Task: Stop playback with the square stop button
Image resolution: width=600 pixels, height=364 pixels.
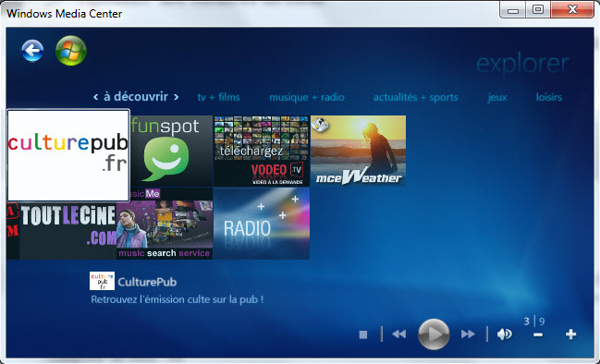Action: pyautogui.click(x=363, y=334)
